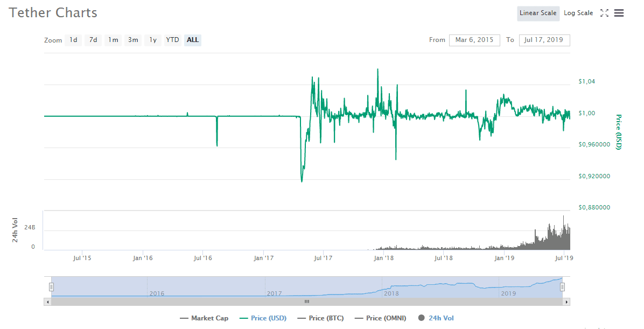Screen dimensions: 644x329
Task: Click the Jan '18 x-axis label
Action: [x=383, y=258]
